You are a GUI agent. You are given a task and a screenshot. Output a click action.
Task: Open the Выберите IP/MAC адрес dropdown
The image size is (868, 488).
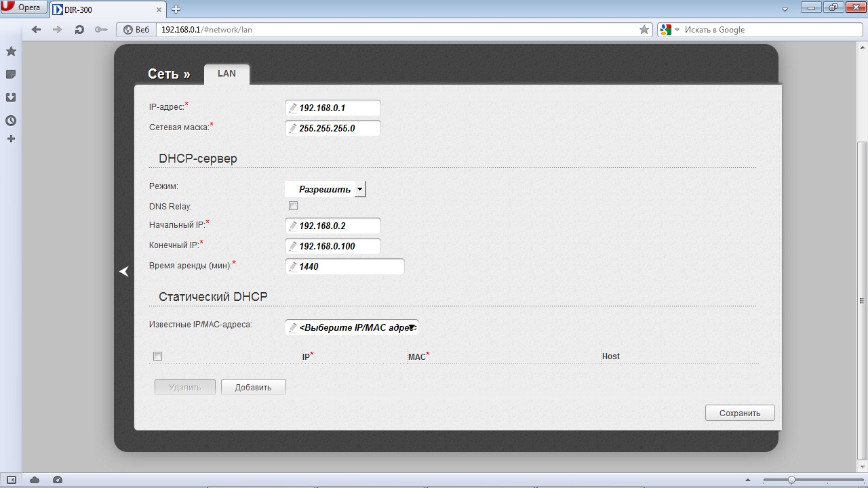tap(352, 327)
